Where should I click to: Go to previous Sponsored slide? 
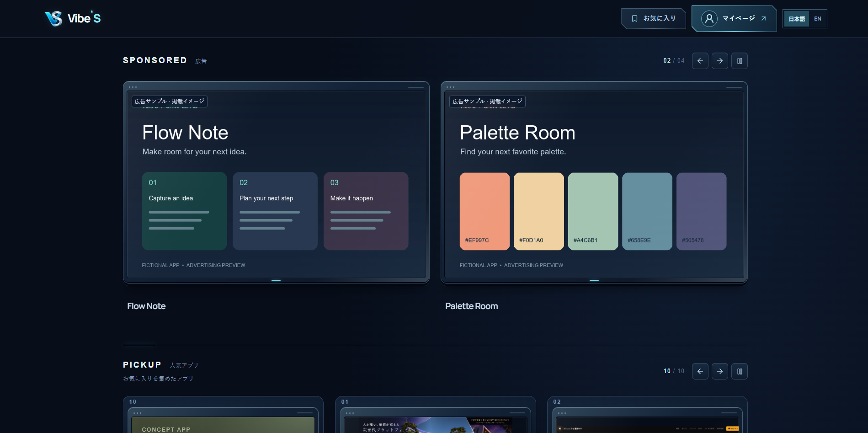pos(700,61)
